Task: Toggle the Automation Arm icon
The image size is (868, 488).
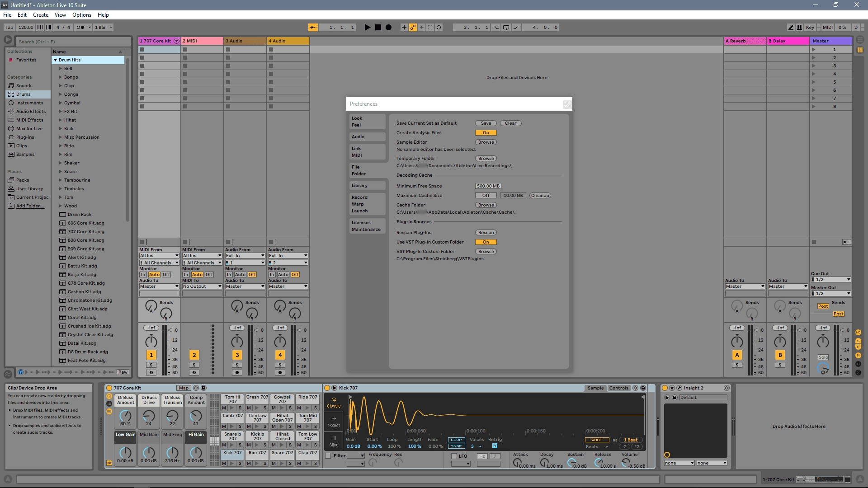Action: 413,28
